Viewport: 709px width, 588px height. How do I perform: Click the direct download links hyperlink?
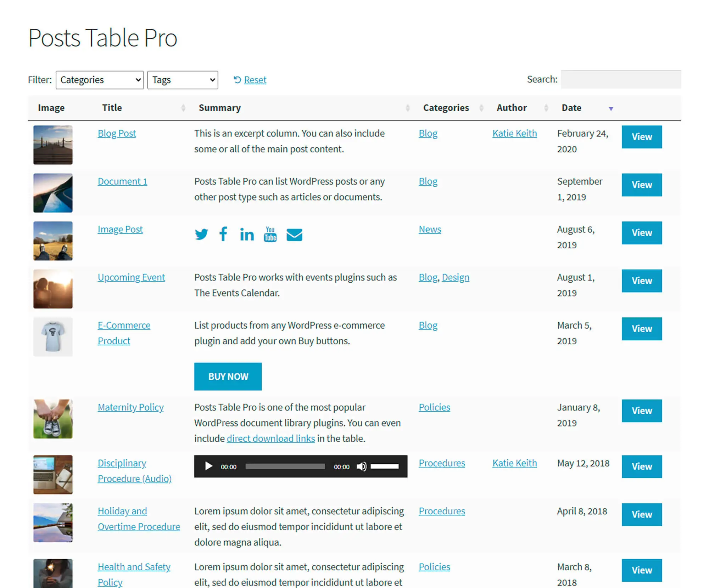270,438
